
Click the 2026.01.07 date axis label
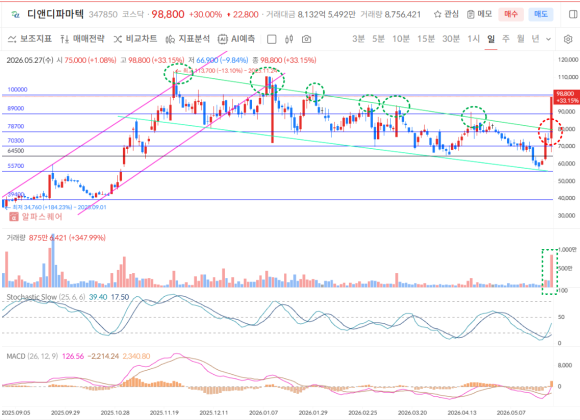click(x=263, y=413)
